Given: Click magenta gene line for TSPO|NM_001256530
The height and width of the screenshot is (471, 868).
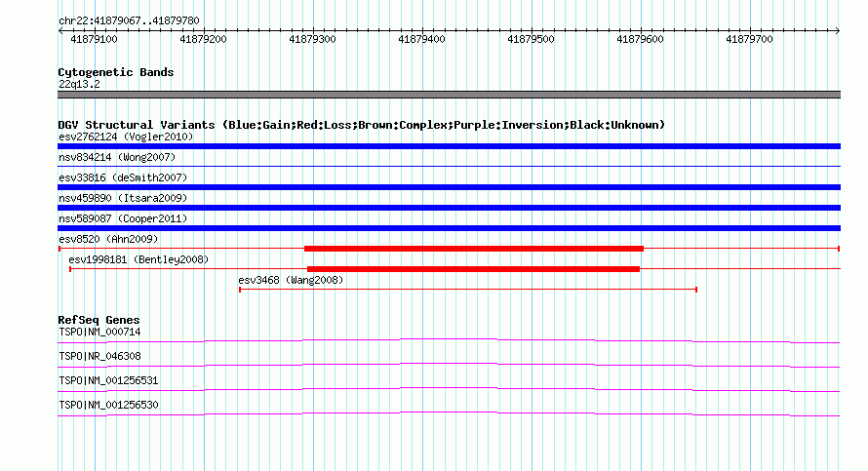Looking at the screenshot, I should point(449,413).
